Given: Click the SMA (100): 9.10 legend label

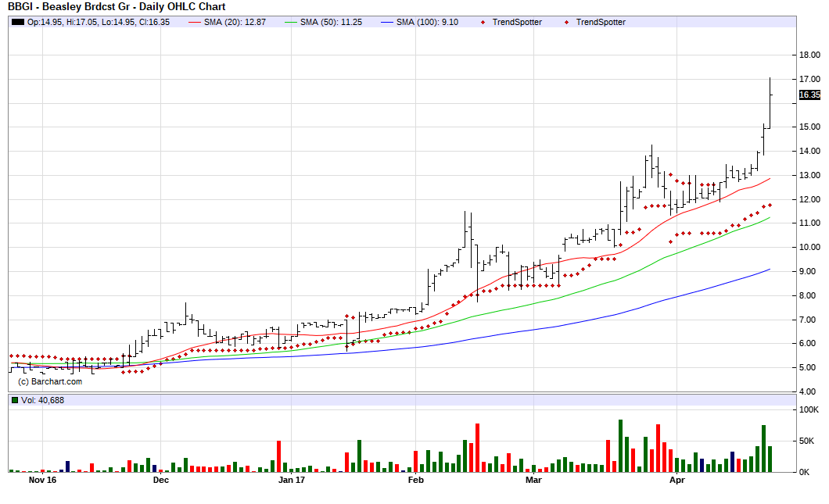Looking at the screenshot, I should [x=427, y=22].
